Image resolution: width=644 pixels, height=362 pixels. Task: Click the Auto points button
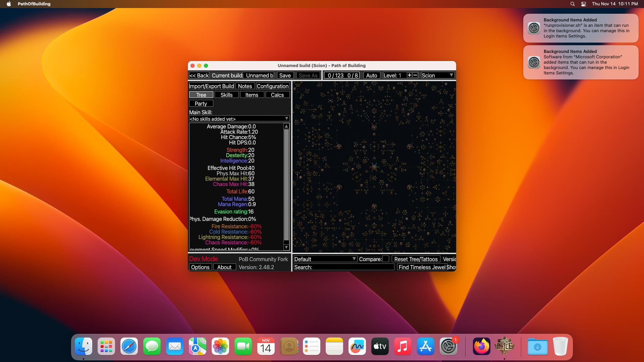[372, 75]
